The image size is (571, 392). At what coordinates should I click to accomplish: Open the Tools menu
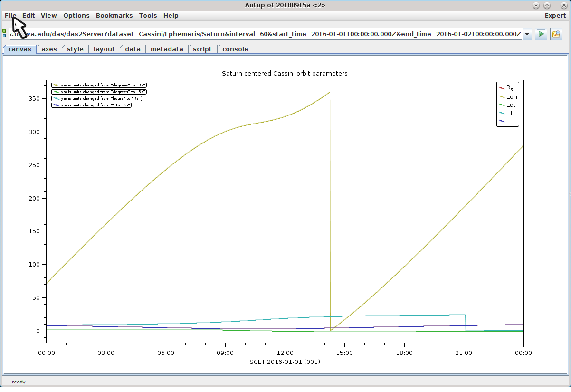click(x=148, y=15)
